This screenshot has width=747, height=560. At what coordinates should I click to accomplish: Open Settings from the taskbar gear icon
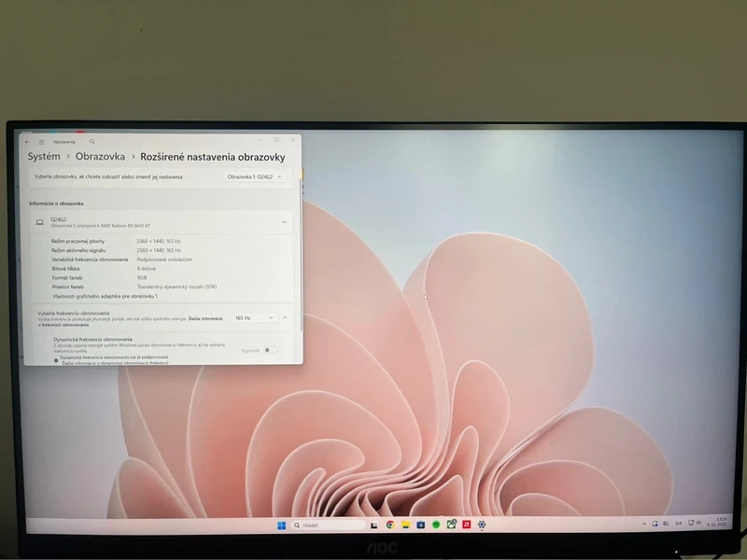(481, 524)
